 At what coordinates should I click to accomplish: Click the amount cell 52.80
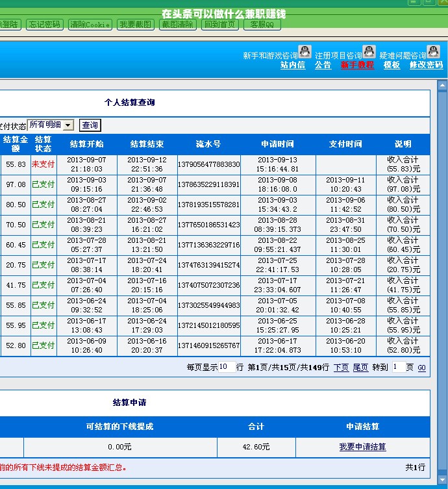pyautogui.click(x=16, y=345)
